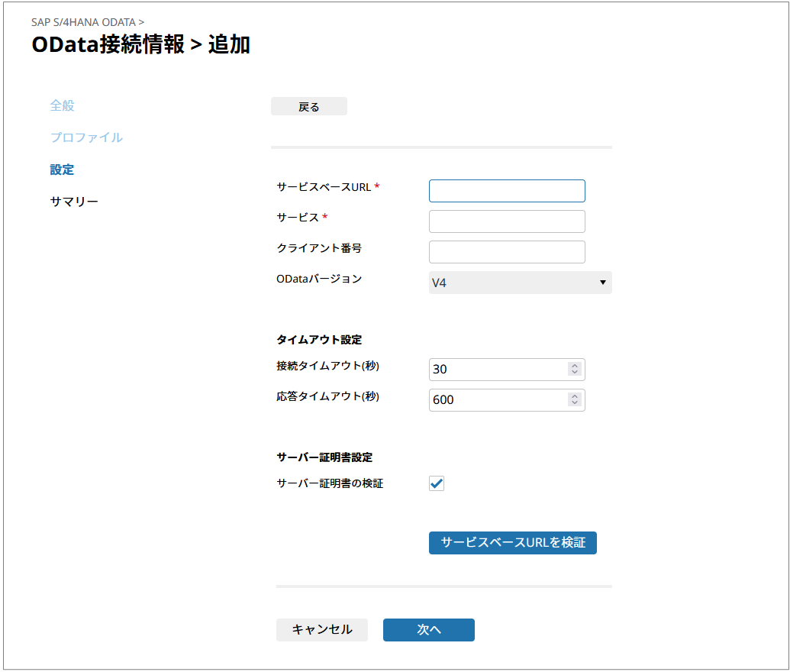Click the 応答タイムアウト value field showing 600
Viewport: 790px width, 672px height.
[x=496, y=400]
